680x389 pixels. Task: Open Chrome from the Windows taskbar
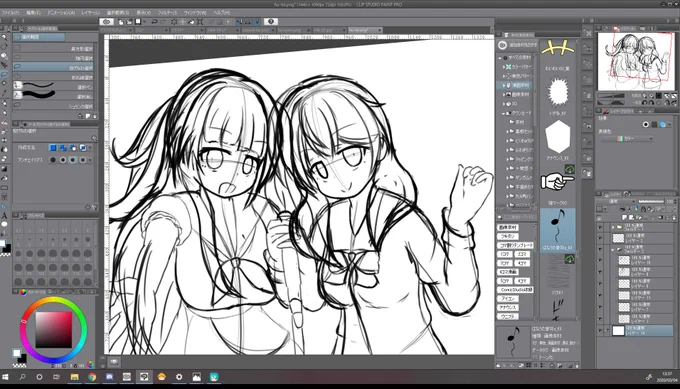coord(92,377)
